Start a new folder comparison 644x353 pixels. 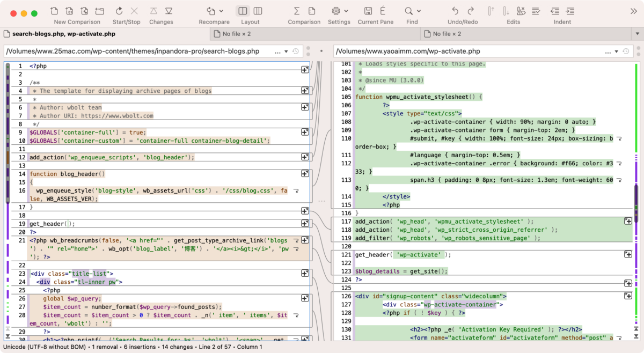pyautogui.click(x=100, y=11)
